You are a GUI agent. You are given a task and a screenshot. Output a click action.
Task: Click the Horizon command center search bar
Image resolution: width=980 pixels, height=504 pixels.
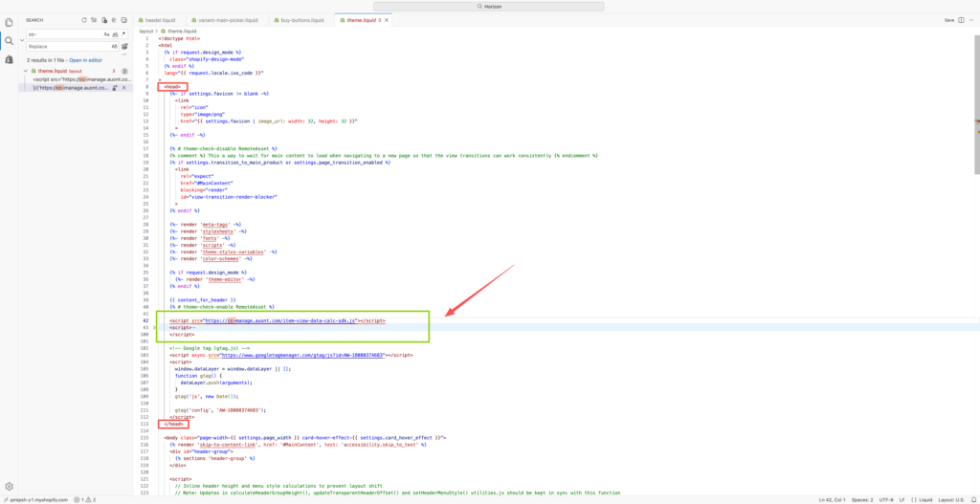click(x=489, y=7)
